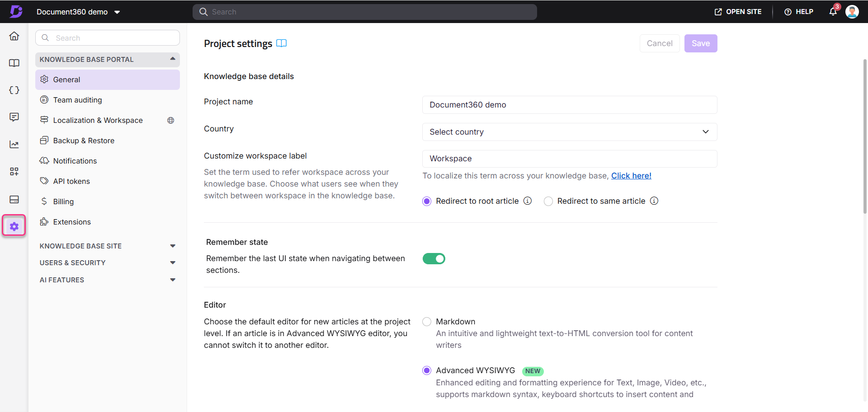
Task: Open Localization & Workspace menu item
Action: tap(108, 120)
